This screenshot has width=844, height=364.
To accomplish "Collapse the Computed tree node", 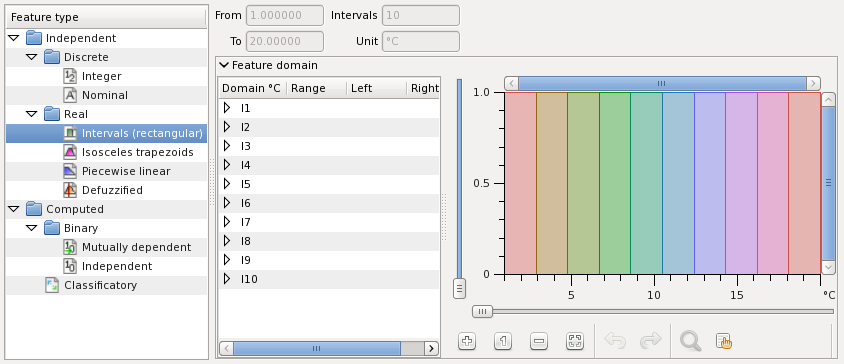I will point(14,209).
